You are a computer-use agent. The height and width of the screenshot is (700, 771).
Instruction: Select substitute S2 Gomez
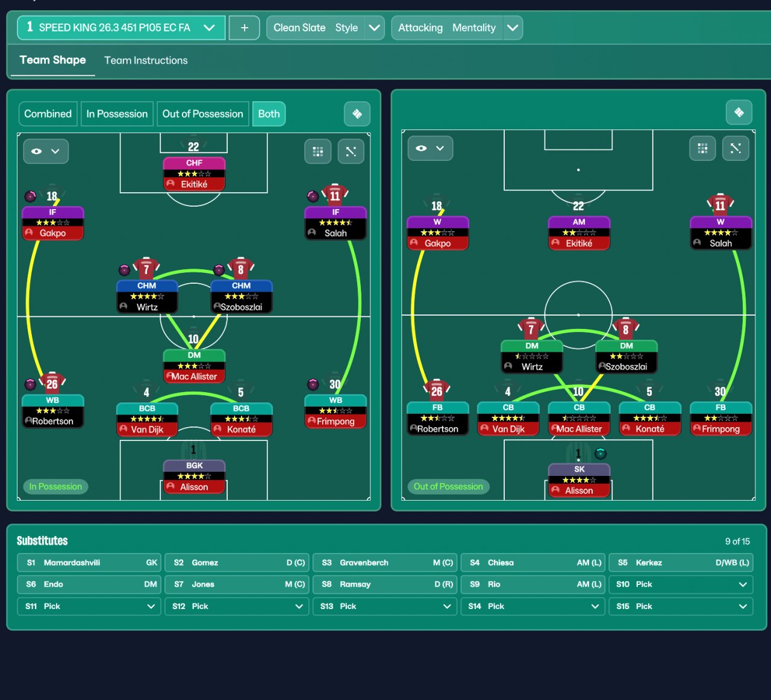(x=237, y=563)
